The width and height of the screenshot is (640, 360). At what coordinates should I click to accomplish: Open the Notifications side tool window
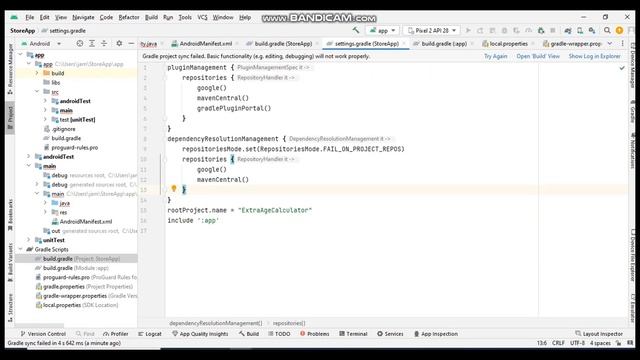633,150
